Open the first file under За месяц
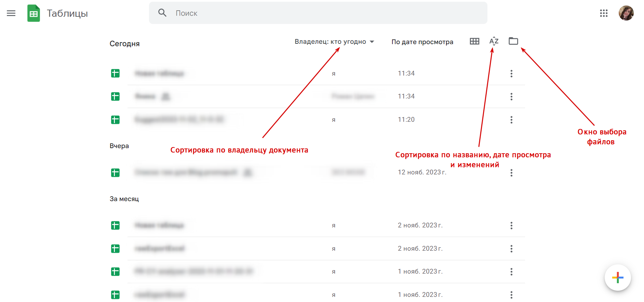This screenshot has height=302, width=644. 159,225
